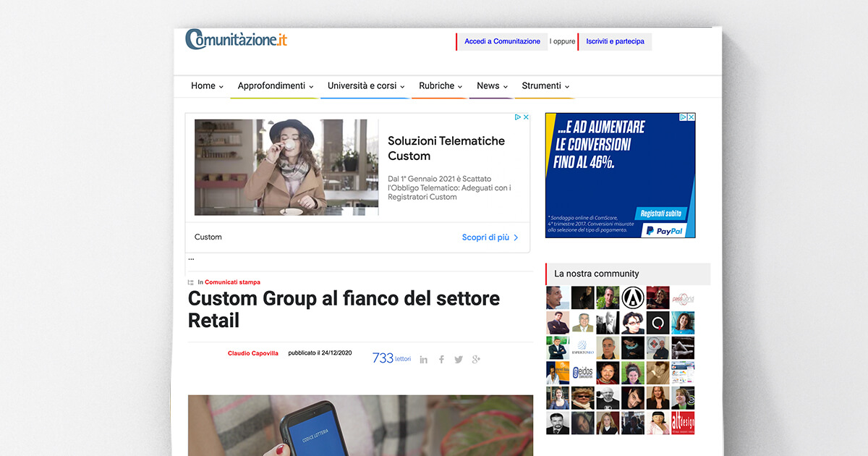Close the PayPal banner ad

[x=692, y=117]
